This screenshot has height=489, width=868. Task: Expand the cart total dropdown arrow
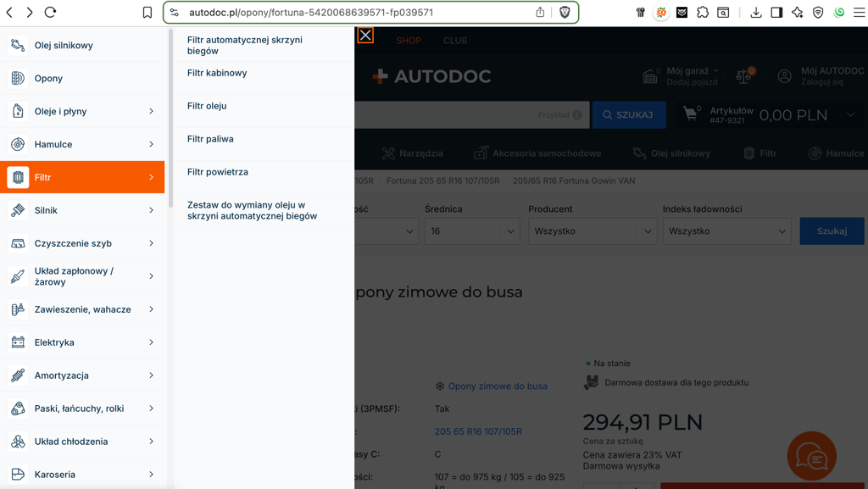pyautogui.click(x=851, y=114)
